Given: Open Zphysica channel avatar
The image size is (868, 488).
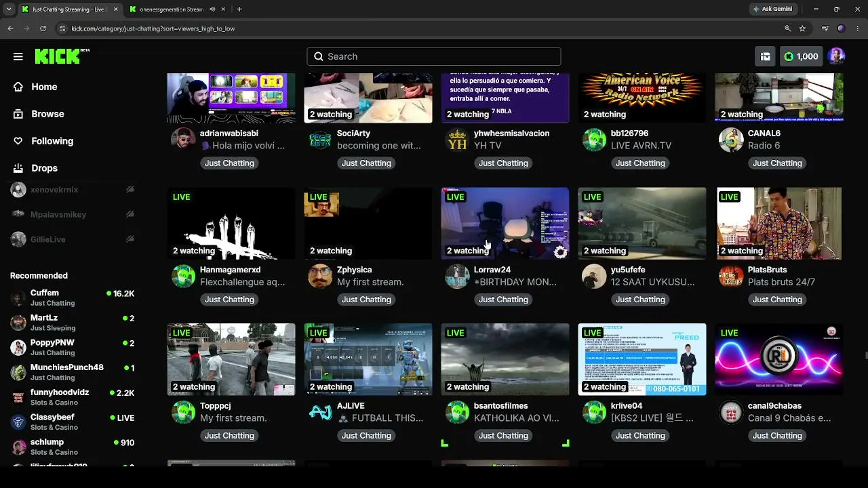Looking at the screenshot, I should 320,276.
